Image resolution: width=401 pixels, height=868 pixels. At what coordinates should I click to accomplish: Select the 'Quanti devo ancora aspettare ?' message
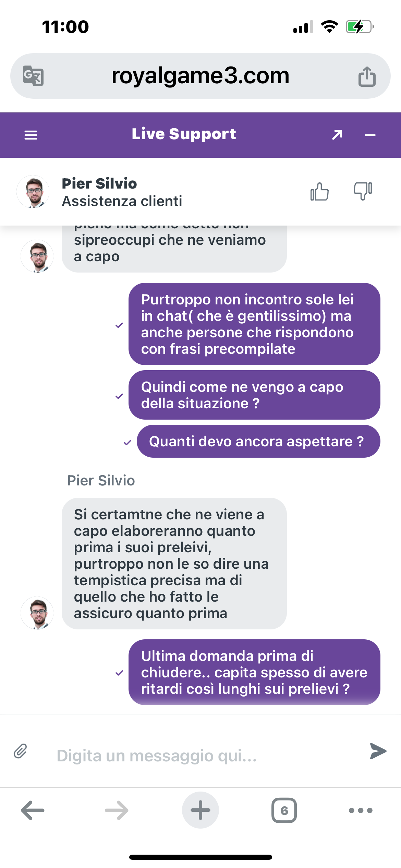tap(258, 441)
